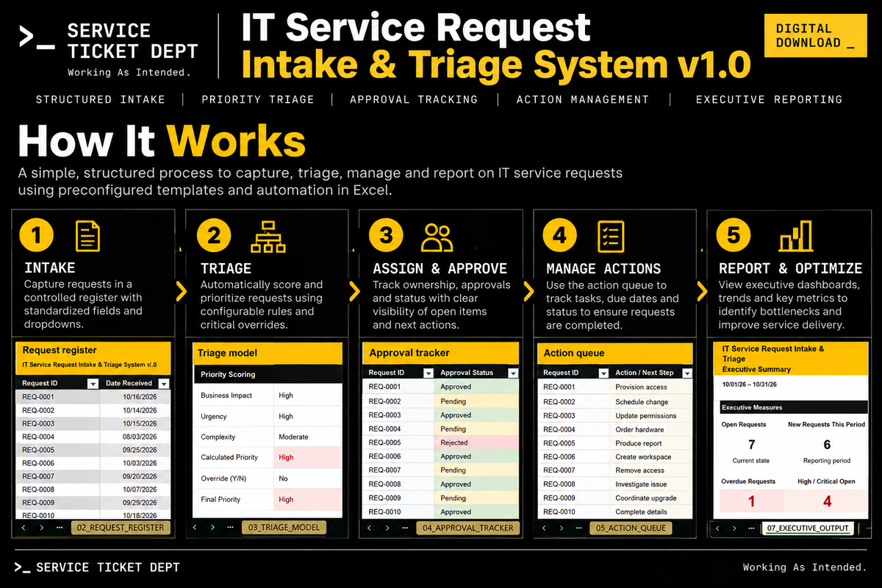This screenshot has width=882, height=588.
Task: Select ACTION MANAGEMENT header item
Action: [583, 99]
